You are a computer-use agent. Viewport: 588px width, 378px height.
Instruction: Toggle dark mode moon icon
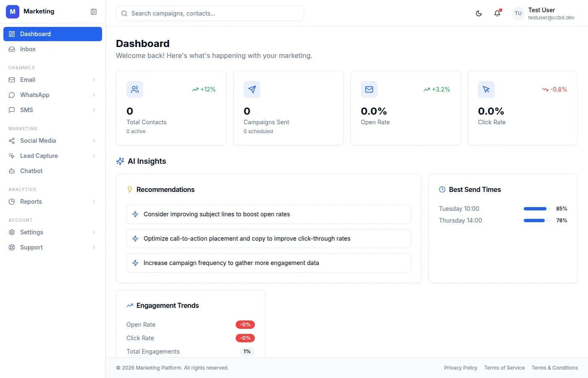coord(479,13)
